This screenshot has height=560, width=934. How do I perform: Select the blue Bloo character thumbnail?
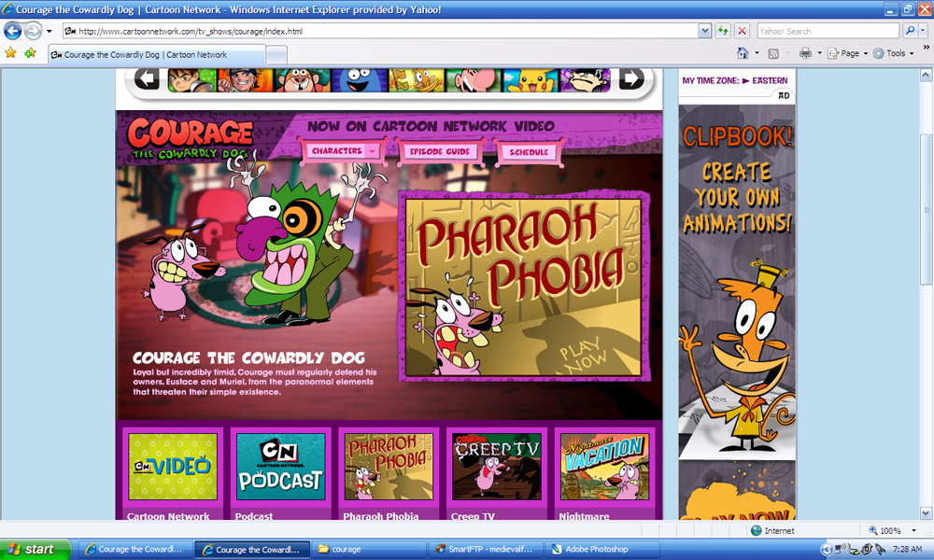(x=360, y=79)
